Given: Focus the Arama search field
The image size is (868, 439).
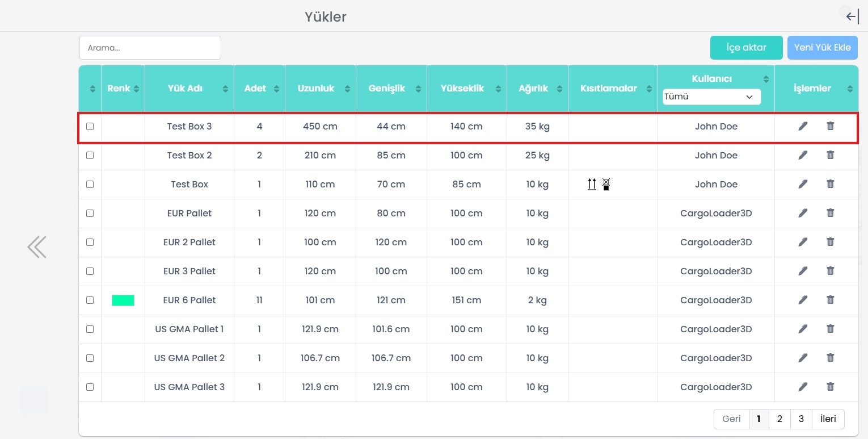Looking at the screenshot, I should [x=150, y=48].
